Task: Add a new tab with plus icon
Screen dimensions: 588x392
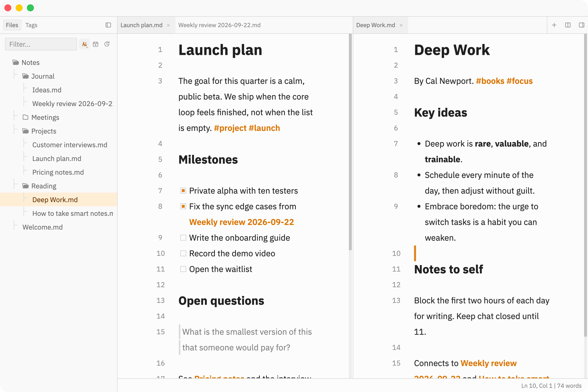Action: (554, 25)
